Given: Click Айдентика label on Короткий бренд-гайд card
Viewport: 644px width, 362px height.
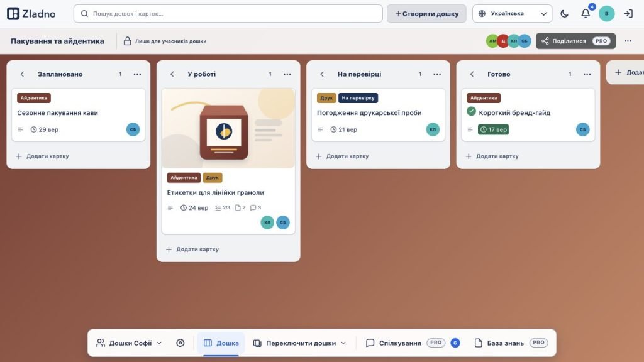Looking at the screenshot, I should [484, 98].
